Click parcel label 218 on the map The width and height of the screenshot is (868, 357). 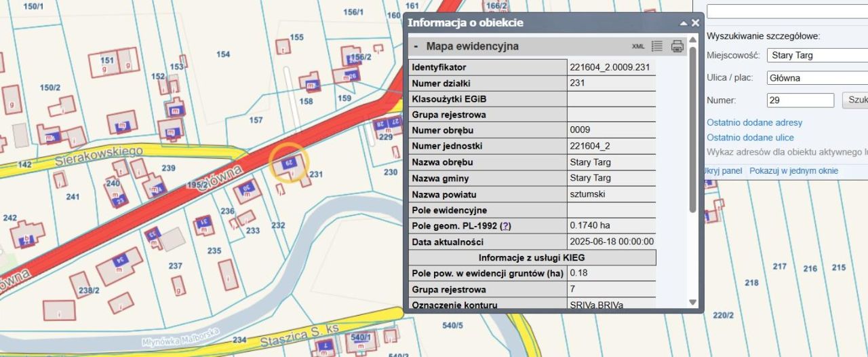pos(751,283)
